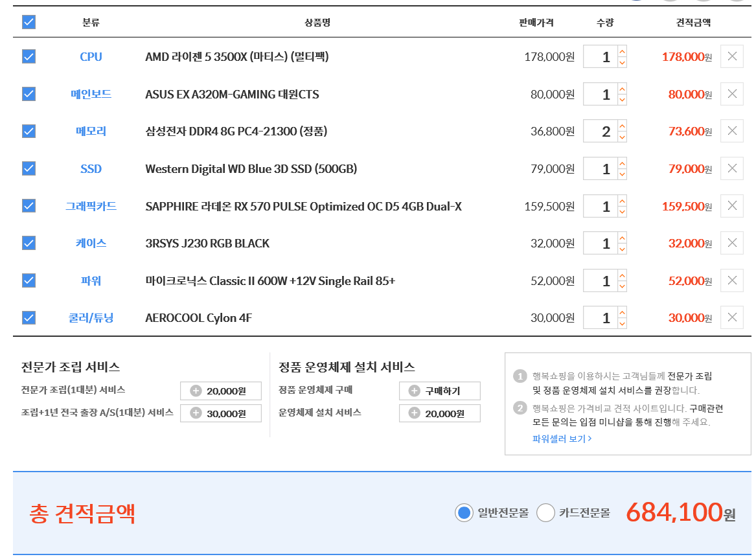Screen dimensions: 756x559
Task: Toggle the select-all checkbox in header
Action: (x=29, y=22)
